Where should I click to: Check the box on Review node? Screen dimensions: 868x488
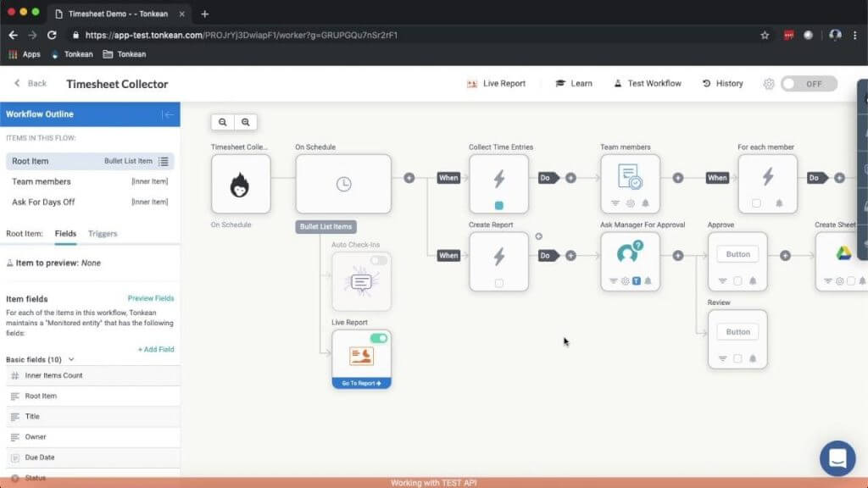pyautogui.click(x=737, y=358)
